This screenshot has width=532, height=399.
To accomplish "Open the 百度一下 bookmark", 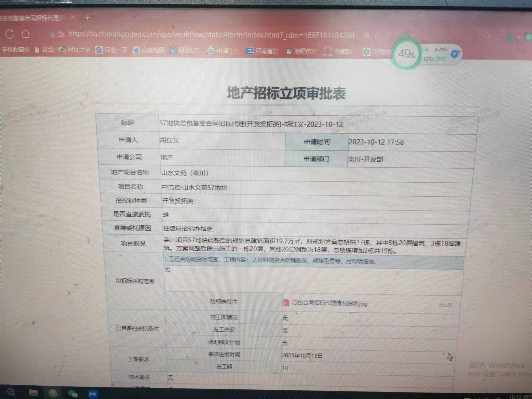I will pos(112,50).
